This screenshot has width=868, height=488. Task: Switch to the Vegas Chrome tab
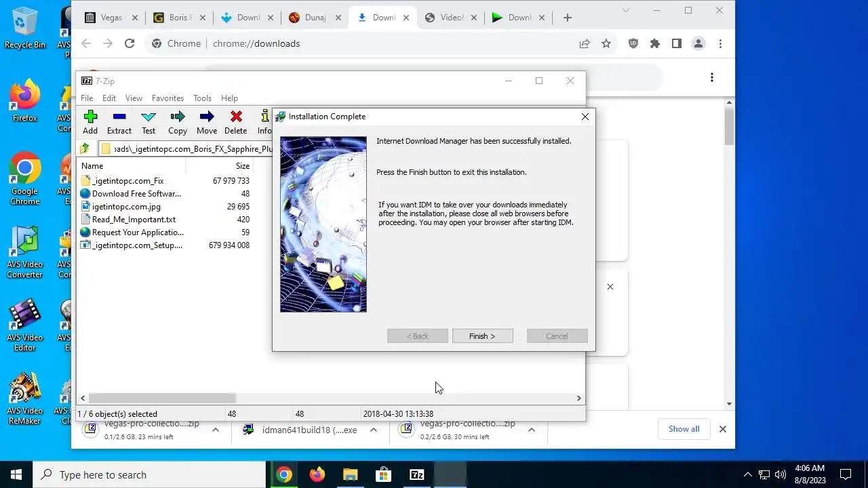111,18
